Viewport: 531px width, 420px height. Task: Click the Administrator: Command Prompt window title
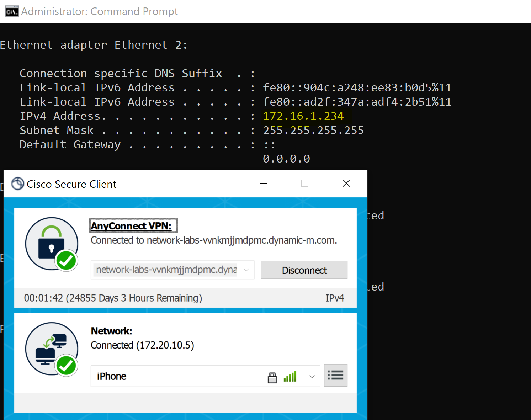pos(99,11)
